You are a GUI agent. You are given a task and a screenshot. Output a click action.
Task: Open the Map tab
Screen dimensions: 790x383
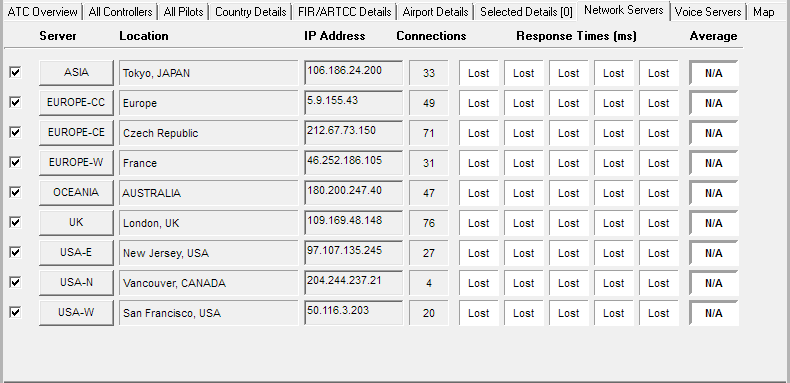click(x=764, y=12)
